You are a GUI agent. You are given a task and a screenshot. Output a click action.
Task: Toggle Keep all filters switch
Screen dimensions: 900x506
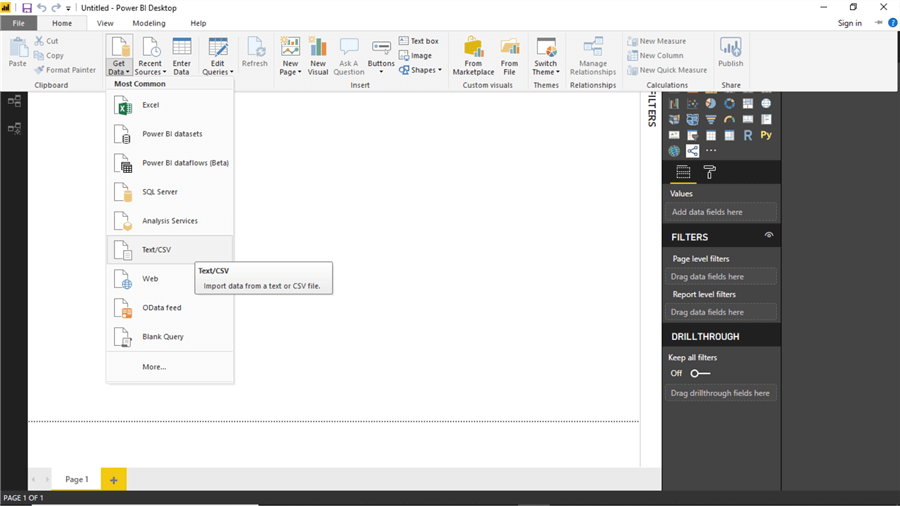[700, 373]
